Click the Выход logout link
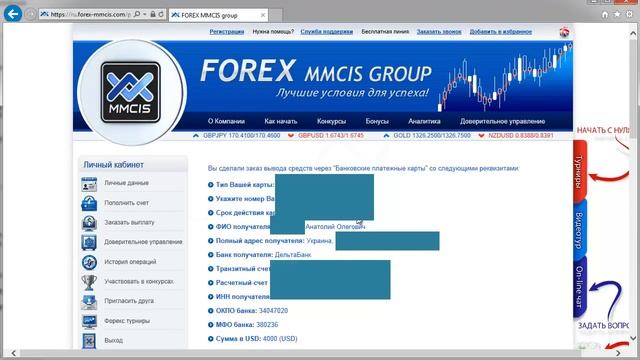This screenshot has width=640, height=360. point(113,340)
